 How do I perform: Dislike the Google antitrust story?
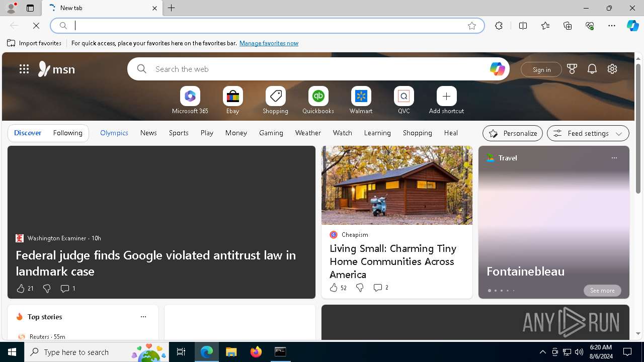click(47, 289)
